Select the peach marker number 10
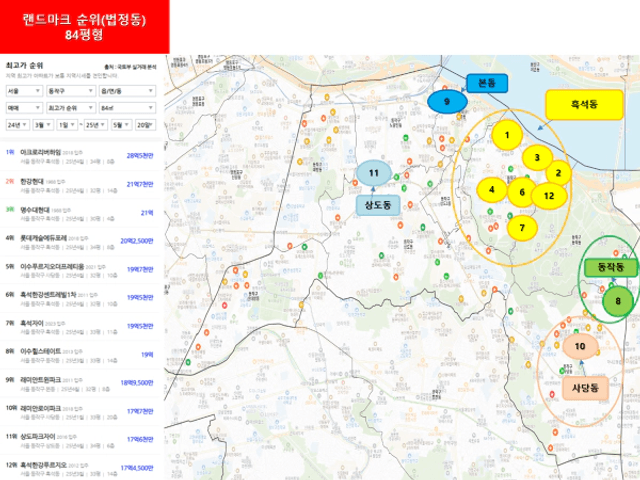This screenshot has width=640, height=480. 580,346
